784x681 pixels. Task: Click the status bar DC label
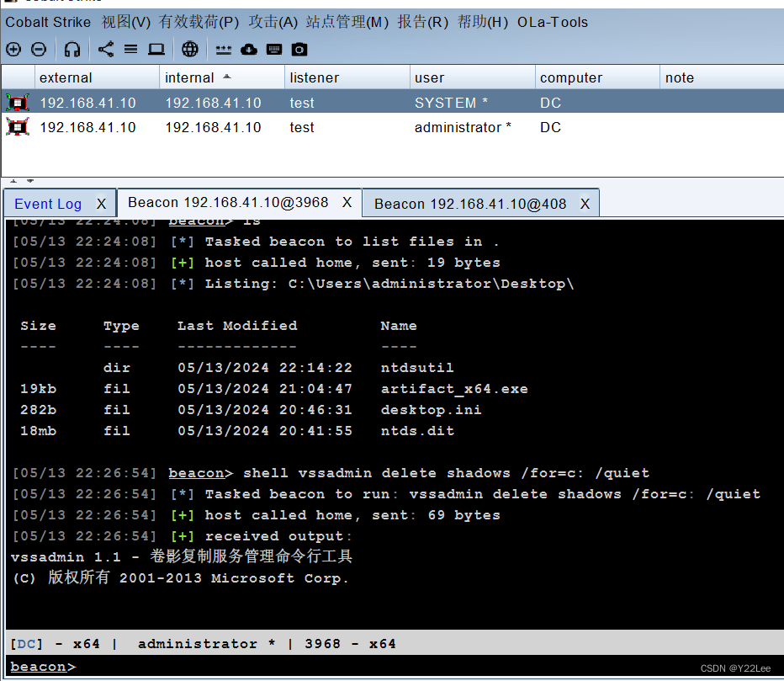27,643
